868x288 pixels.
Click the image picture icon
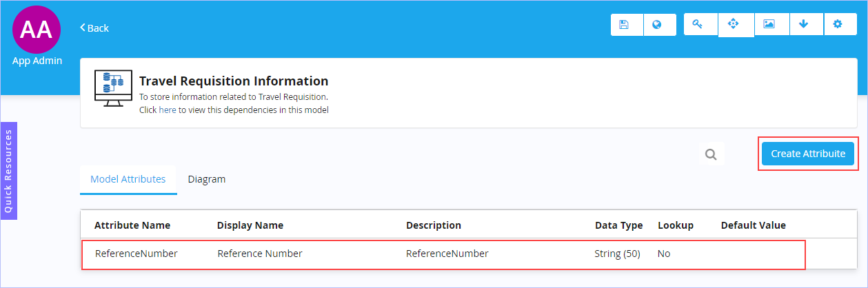point(769,24)
